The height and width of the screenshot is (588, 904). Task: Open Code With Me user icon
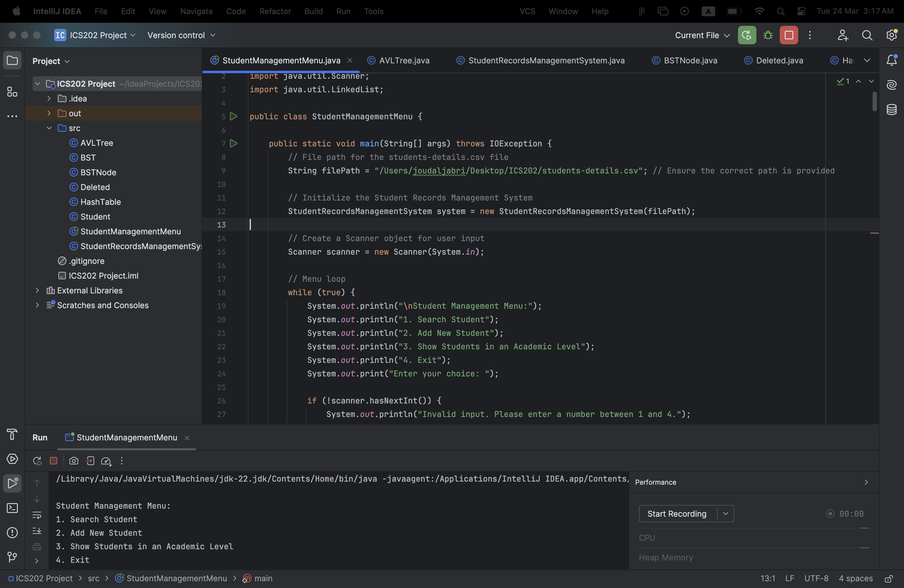coord(843,35)
